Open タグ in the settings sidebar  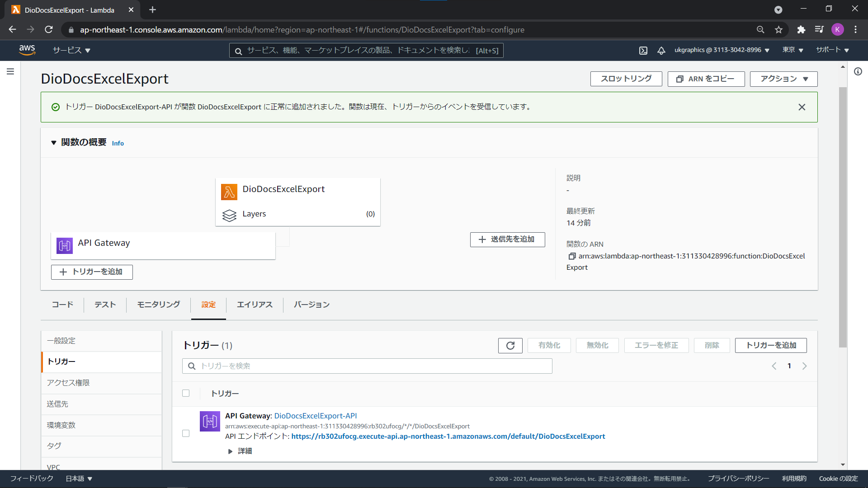pos(101,446)
